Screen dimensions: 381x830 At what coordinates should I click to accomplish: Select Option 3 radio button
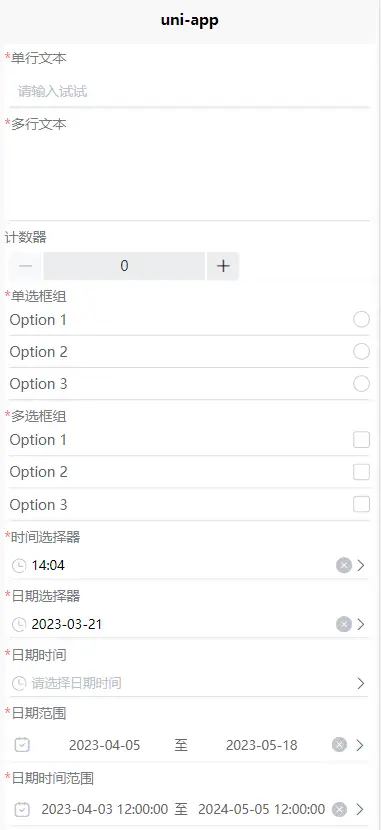coord(361,384)
